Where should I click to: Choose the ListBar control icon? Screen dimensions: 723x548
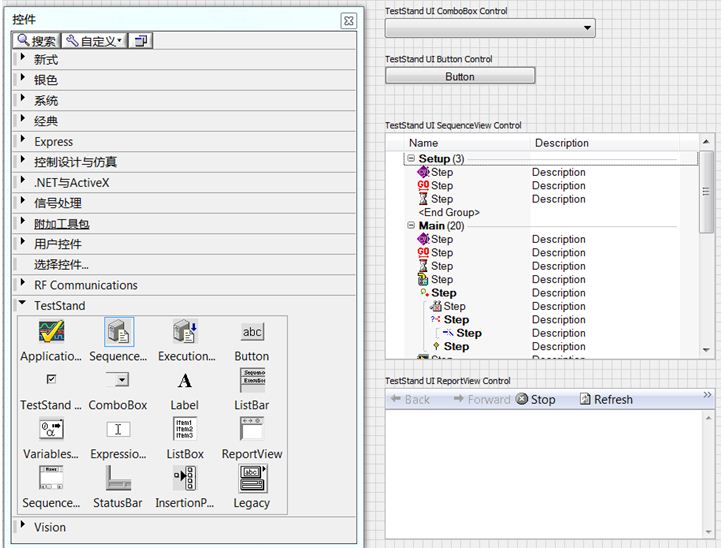click(x=252, y=380)
